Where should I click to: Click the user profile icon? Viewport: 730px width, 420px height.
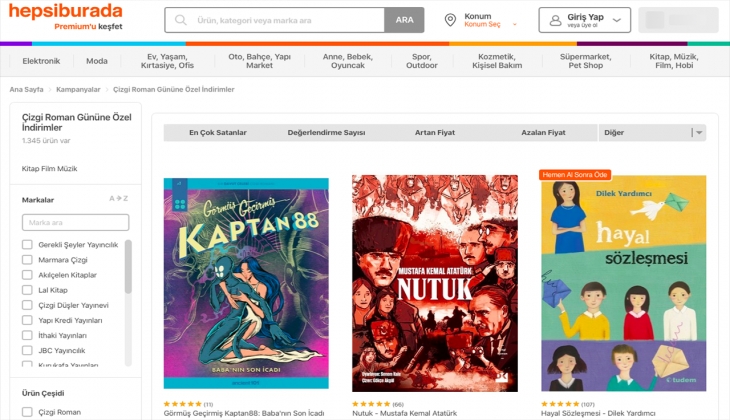555,20
